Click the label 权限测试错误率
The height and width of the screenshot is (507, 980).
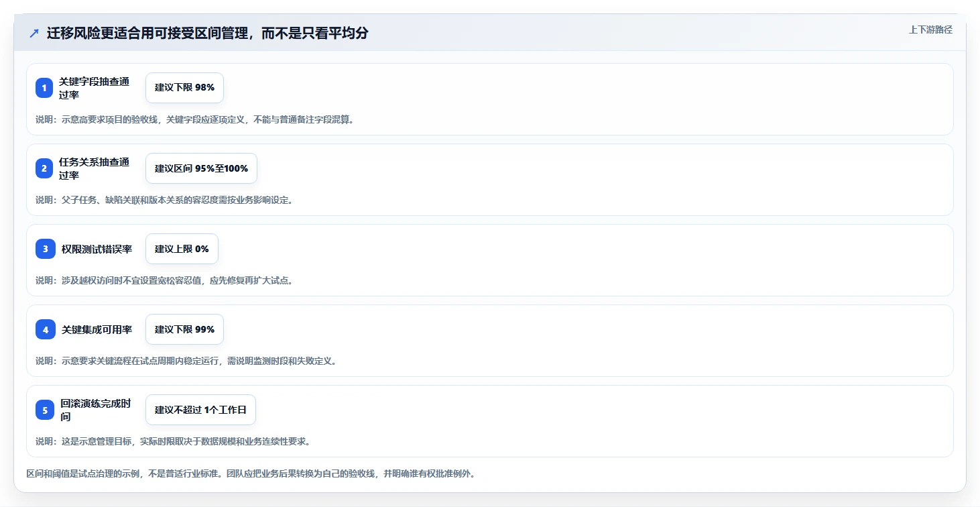97,249
